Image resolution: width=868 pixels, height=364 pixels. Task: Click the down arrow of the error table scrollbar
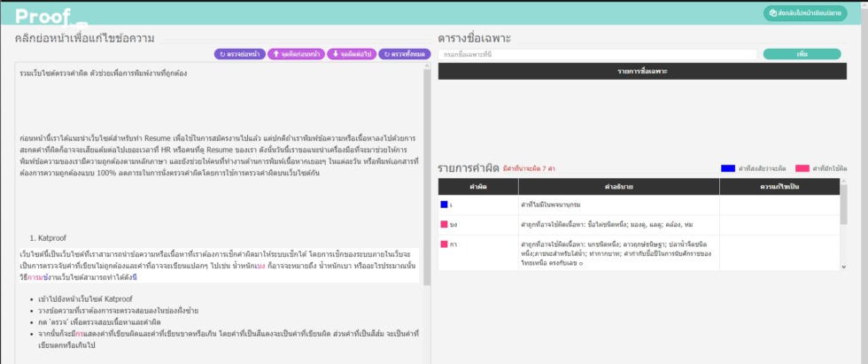(x=843, y=267)
